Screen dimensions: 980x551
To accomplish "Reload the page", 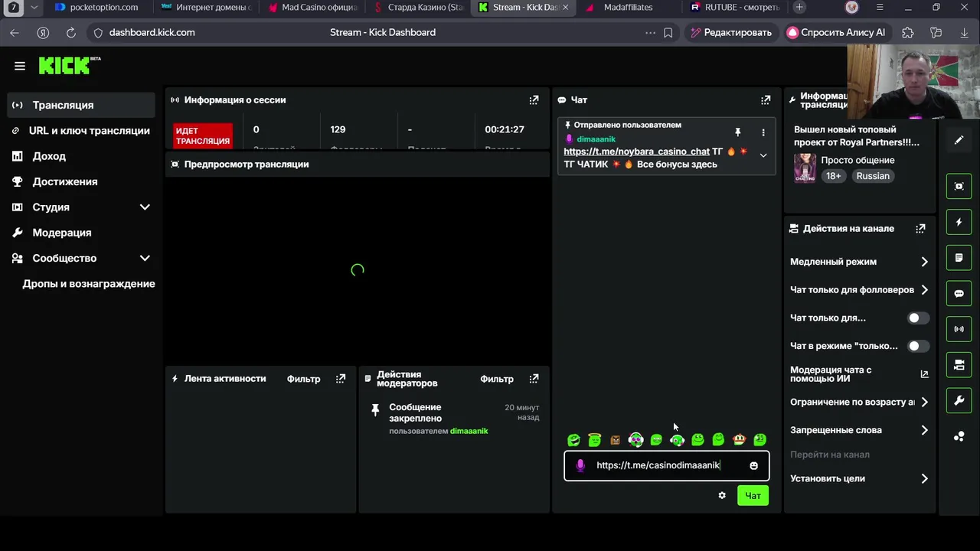I will pyautogui.click(x=70, y=33).
